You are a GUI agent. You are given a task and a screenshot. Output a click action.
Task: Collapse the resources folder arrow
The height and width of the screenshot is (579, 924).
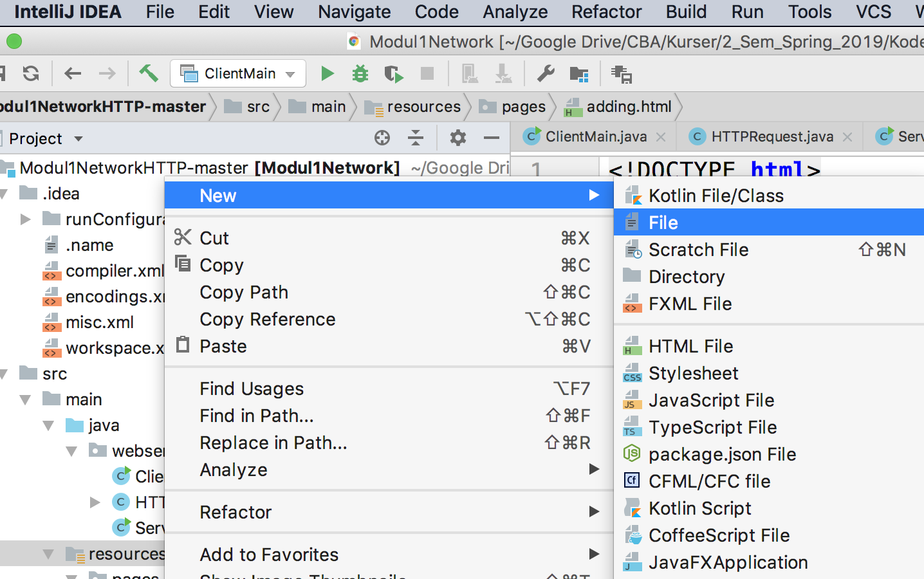(x=49, y=554)
